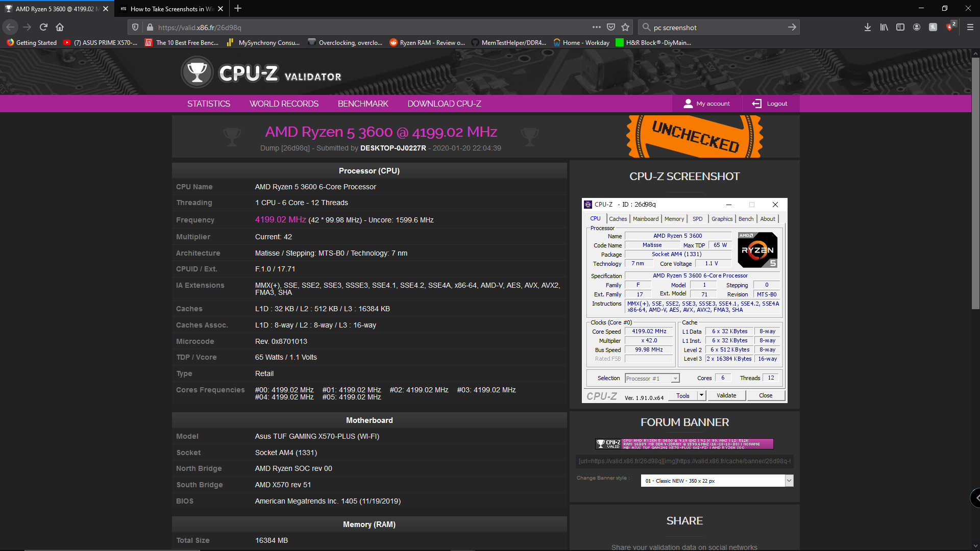Save page to Pocket icon
980x551 pixels.
[x=611, y=27]
